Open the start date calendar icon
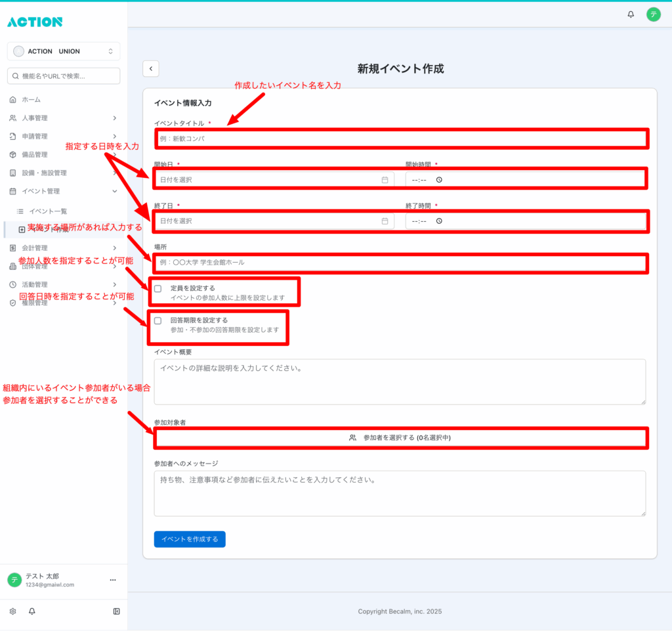 385,179
